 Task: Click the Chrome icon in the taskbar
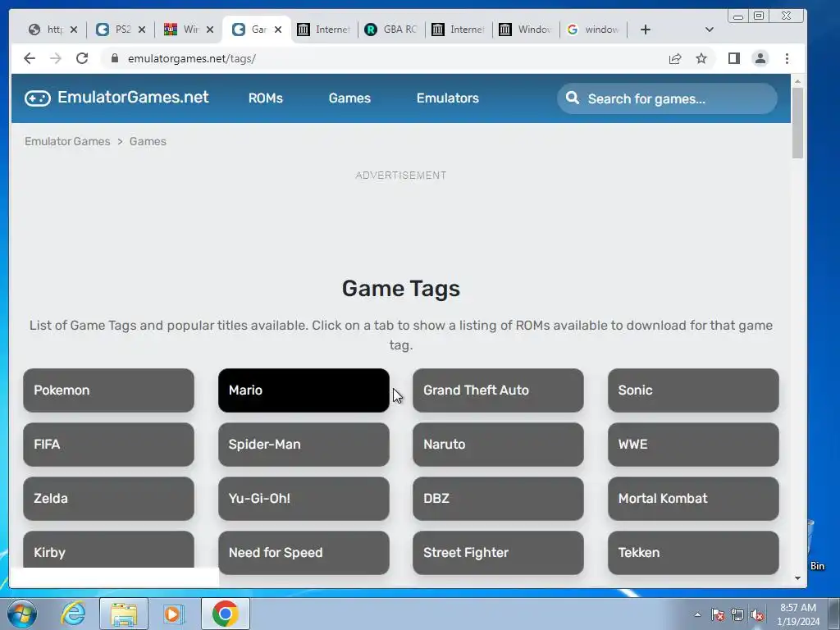coord(225,614)
